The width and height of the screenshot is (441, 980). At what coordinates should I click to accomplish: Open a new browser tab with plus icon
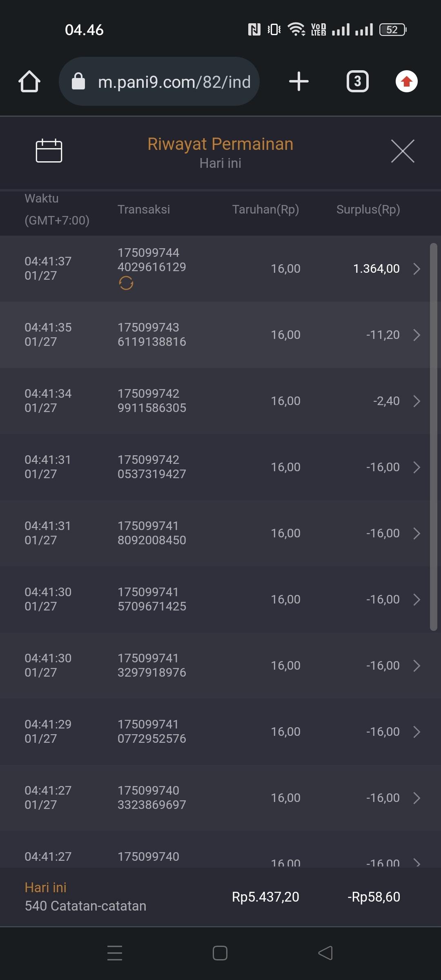[x=298, y=81]
